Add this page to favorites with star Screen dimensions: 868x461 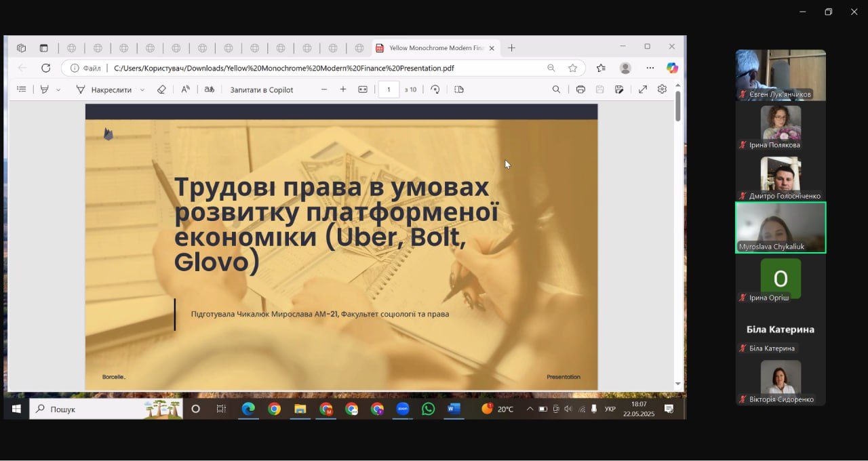[x=573, y=68]
